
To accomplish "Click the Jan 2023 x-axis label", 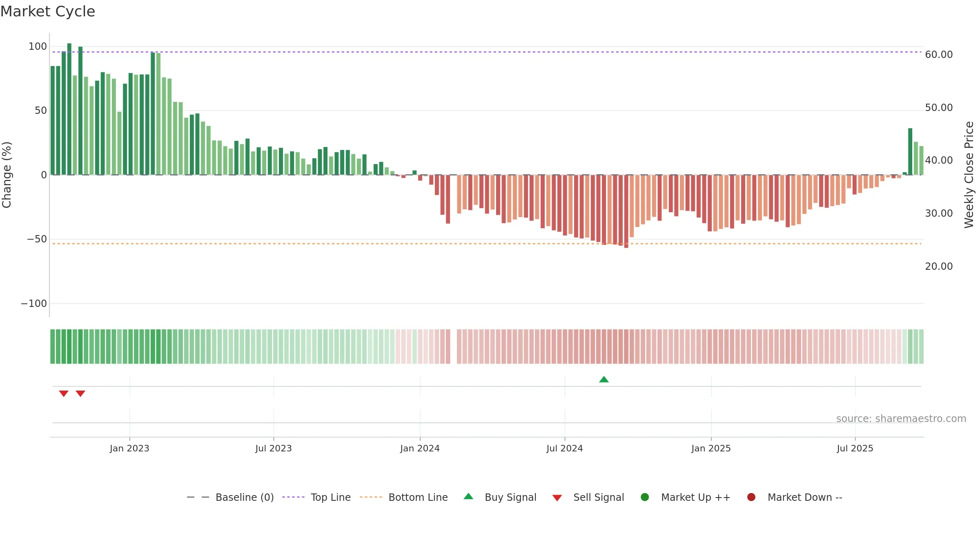I will point(129,449).
